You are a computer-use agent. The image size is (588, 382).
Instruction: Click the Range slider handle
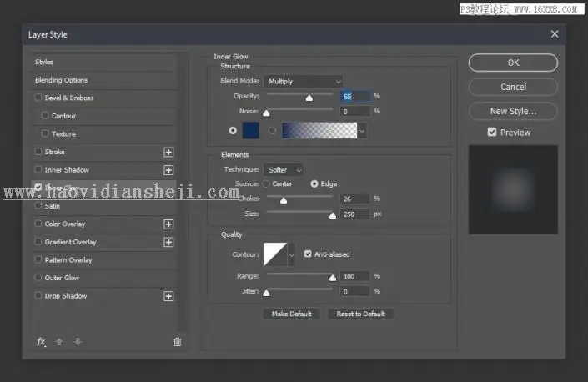click(x=333, y=278)
